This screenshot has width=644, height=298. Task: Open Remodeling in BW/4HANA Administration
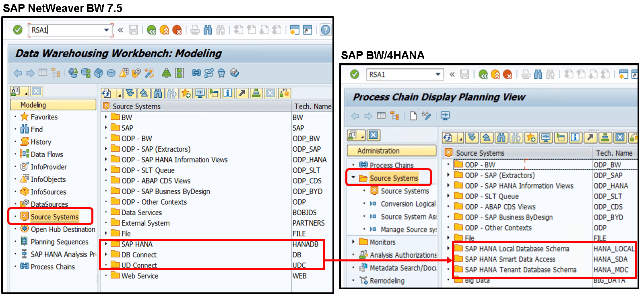[x=387, y=281]
